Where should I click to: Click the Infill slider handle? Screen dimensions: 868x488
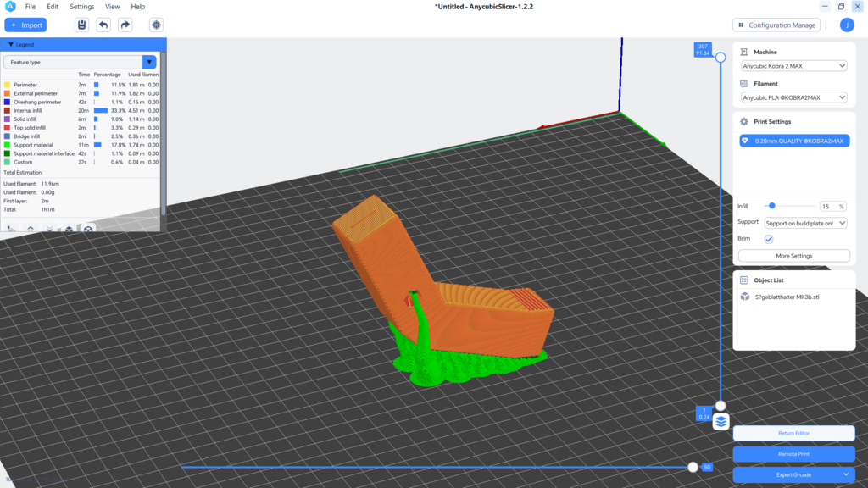771,206
